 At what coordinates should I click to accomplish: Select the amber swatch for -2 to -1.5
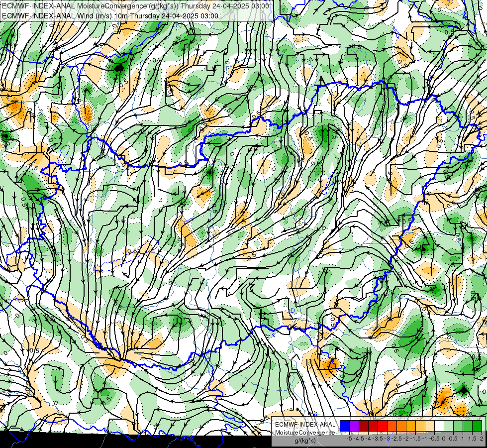pyautogui.click(x=411, y=426)
